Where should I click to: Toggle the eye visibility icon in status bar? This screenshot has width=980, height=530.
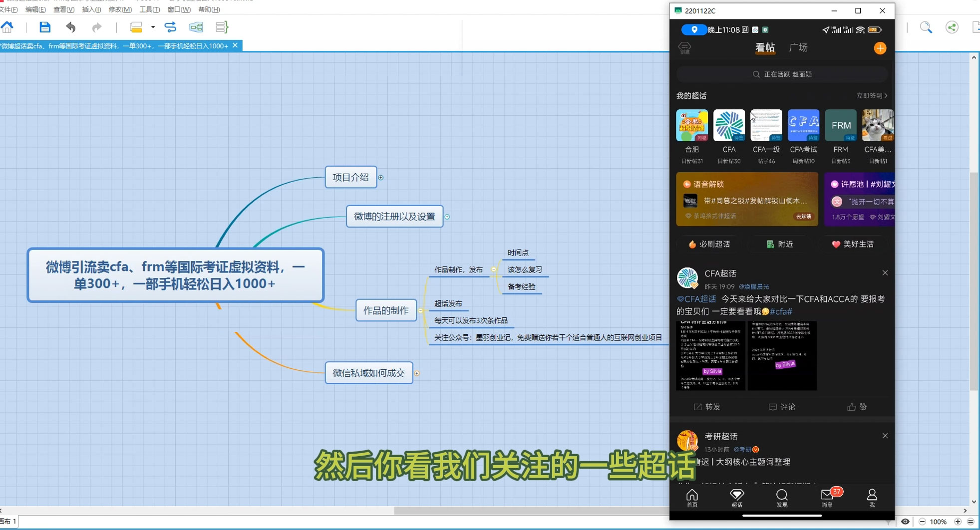906,522
